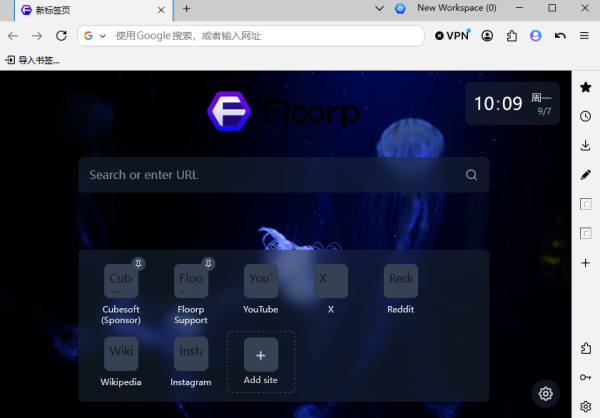This screenshot has height=418, width=600.
Task: Open the Google search engine dropdown
Action: [95, 36]
